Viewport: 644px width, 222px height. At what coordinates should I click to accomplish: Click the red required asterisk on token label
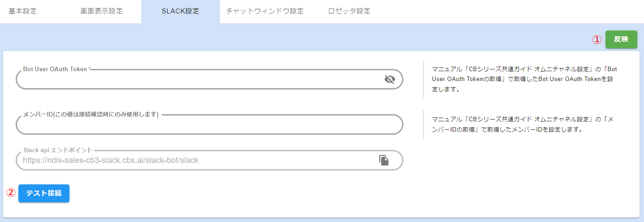point(89,69)
